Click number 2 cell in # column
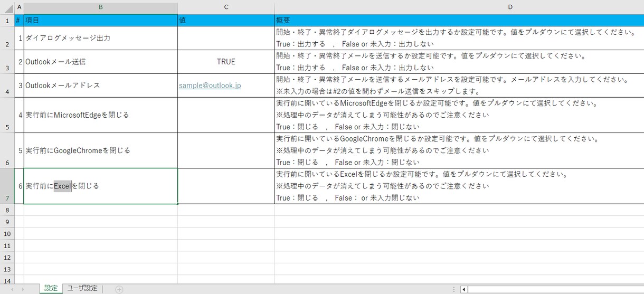Viewport: 644px width, 294px height. point(20,62)
